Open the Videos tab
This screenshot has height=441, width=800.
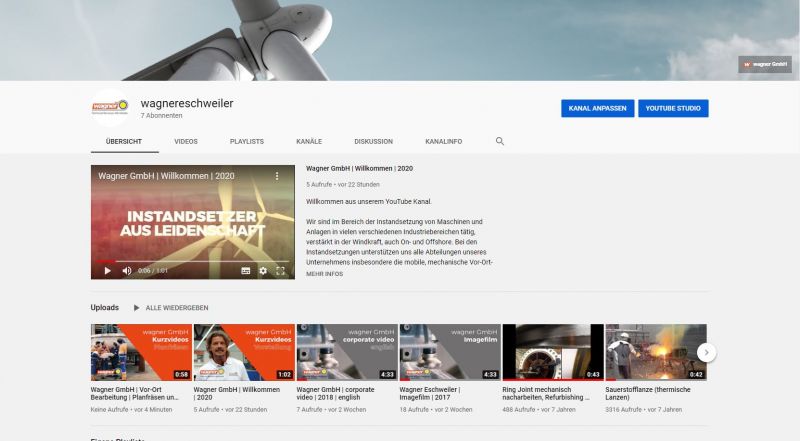[x=186, y=141]
